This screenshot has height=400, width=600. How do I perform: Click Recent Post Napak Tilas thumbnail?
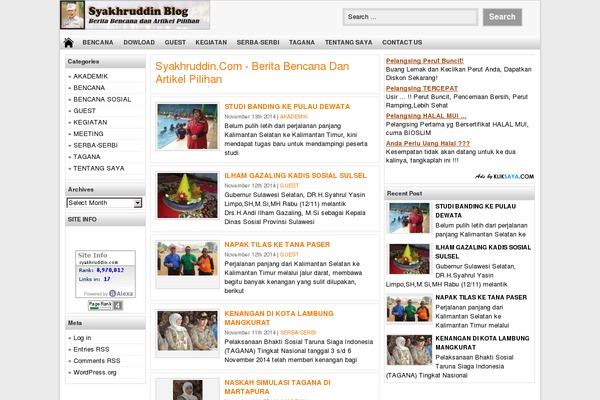click(409, 308)
